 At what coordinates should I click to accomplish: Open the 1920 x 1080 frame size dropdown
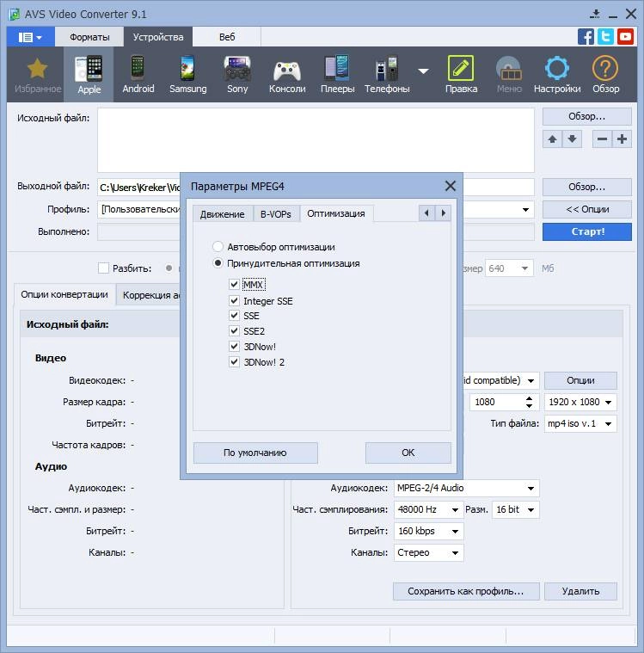pos(580,402)
